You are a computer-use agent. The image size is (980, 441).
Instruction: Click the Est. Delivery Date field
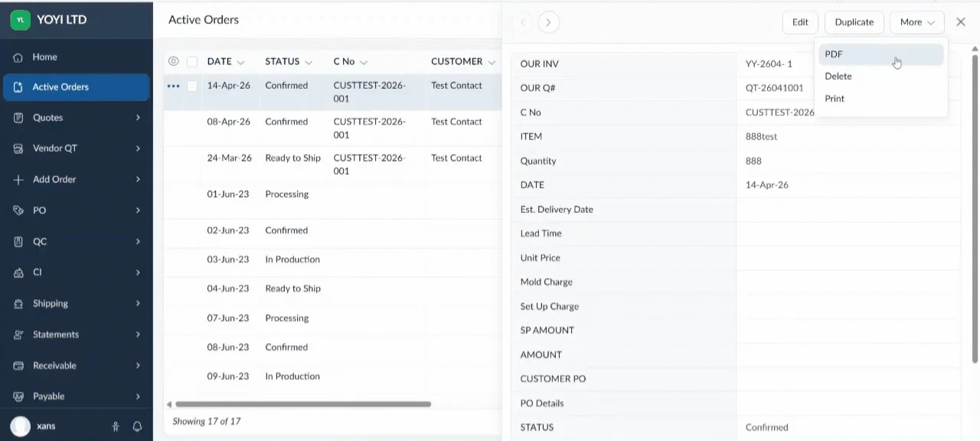click(x=848, y=210)
